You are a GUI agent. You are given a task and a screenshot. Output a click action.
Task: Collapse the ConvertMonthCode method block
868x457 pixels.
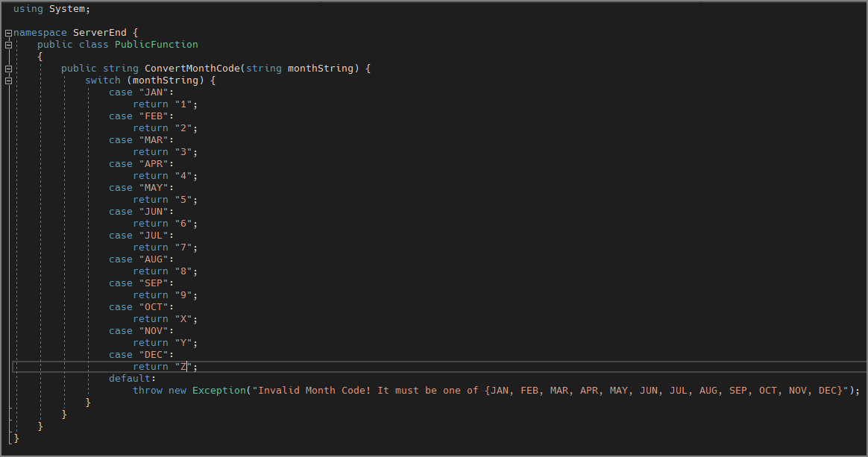[7, 69]
